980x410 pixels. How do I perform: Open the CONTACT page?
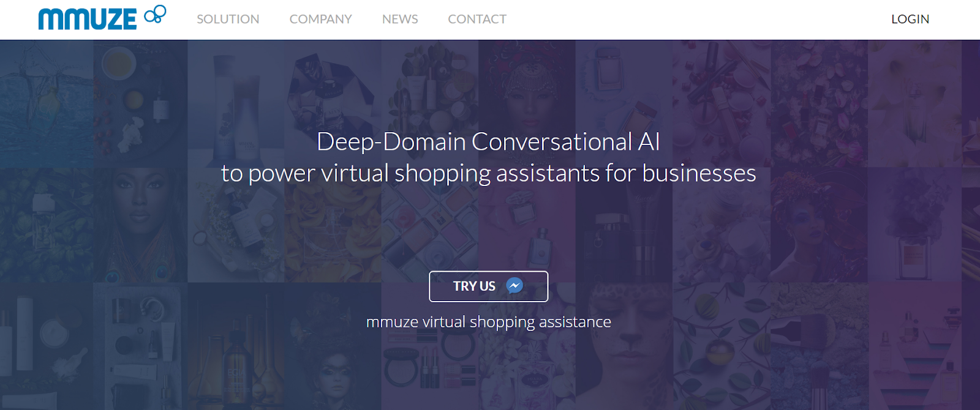pyautogui.click(x=477, y=19)
